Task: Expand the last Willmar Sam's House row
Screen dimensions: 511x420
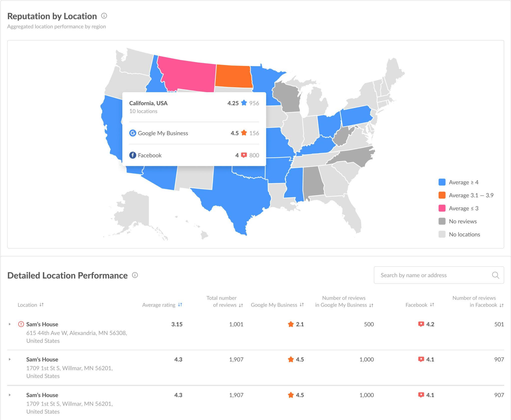Action: tap(10, 395)
